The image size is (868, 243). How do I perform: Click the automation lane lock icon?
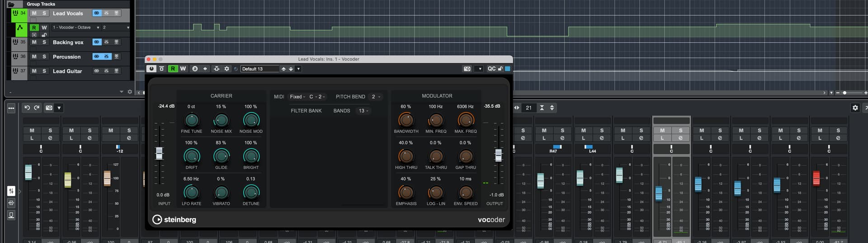pos(44,35)
